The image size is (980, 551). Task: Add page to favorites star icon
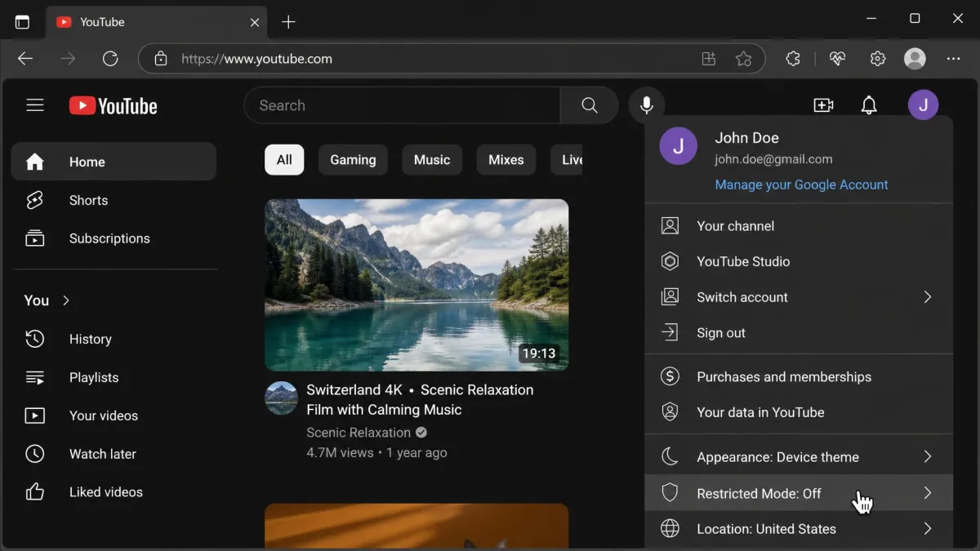pyautogui.click(x=743, y=59)
